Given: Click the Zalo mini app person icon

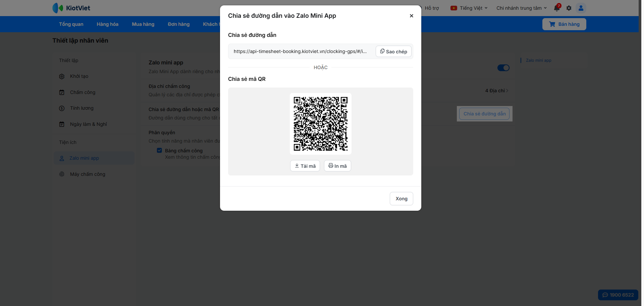Looking at the screenshot, I should 62,158.
